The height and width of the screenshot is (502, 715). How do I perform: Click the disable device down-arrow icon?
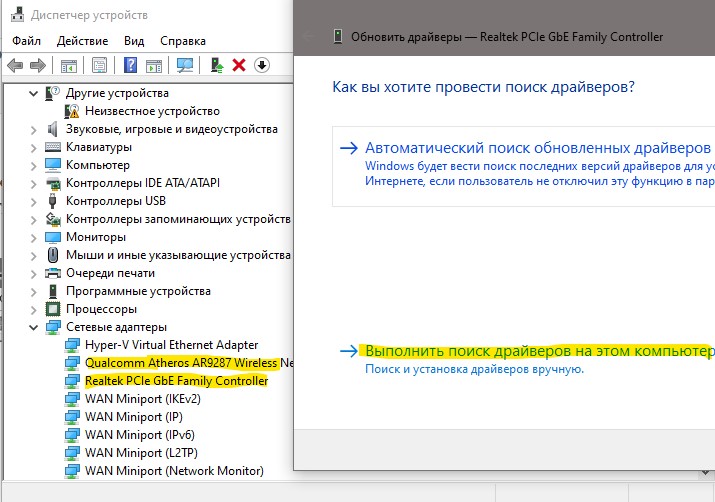[262, 65]
